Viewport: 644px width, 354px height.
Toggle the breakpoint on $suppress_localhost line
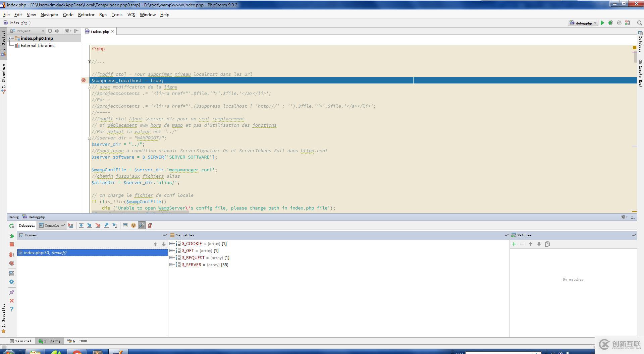click(84, 80)
